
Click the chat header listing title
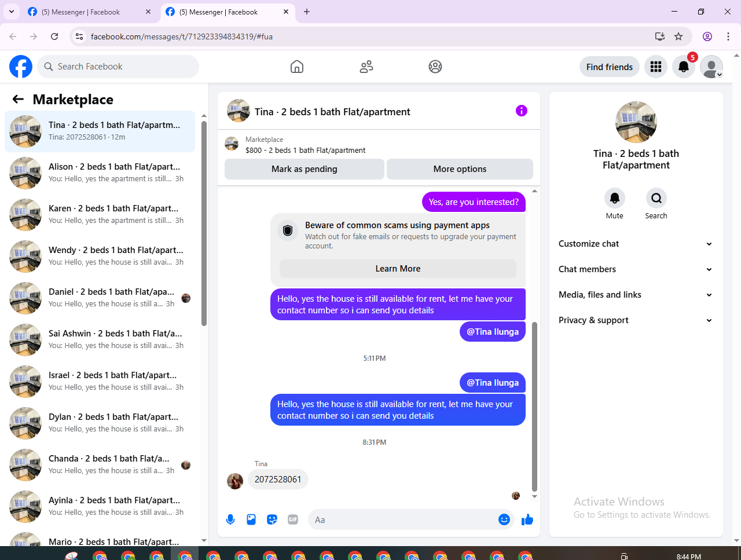pos(332,112)
